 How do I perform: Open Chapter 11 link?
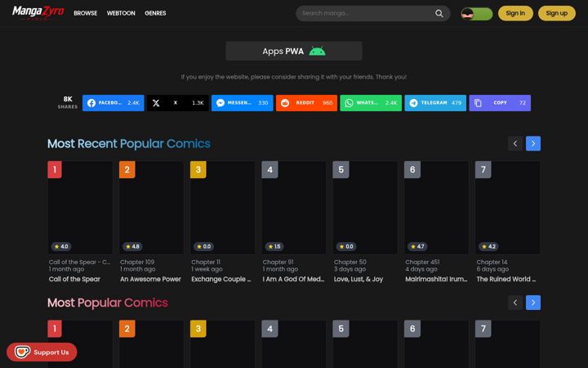coord(206,263)
